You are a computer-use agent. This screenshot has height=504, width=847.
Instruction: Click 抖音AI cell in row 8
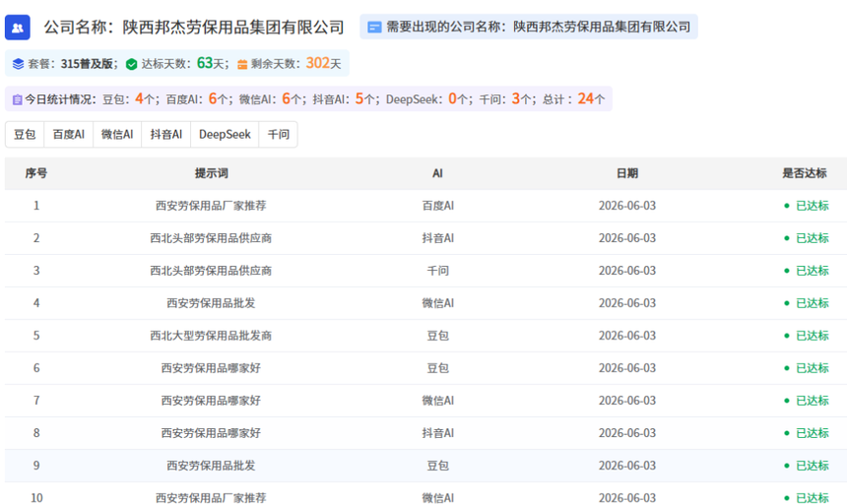click(438, 433)
